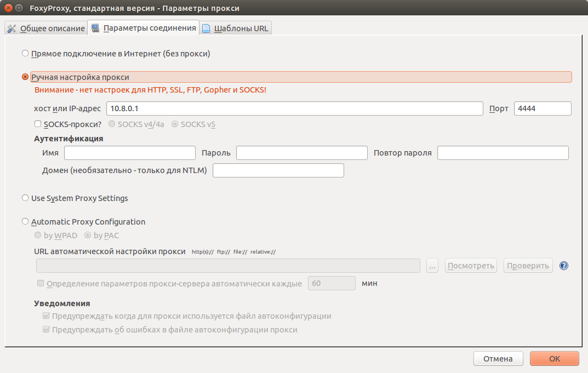Click the Посмотреть button
Screen dimensions: 588x373
click(x=471, y=266)
